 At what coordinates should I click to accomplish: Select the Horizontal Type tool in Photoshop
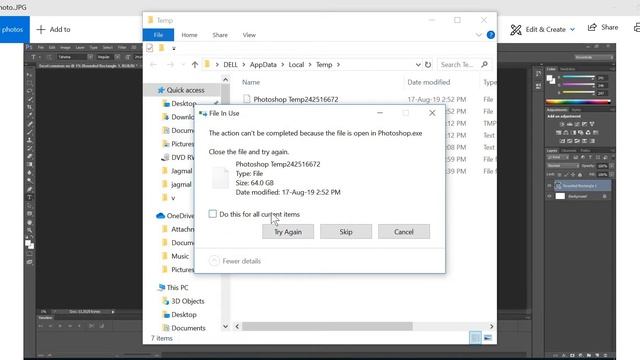pos(29,198)
